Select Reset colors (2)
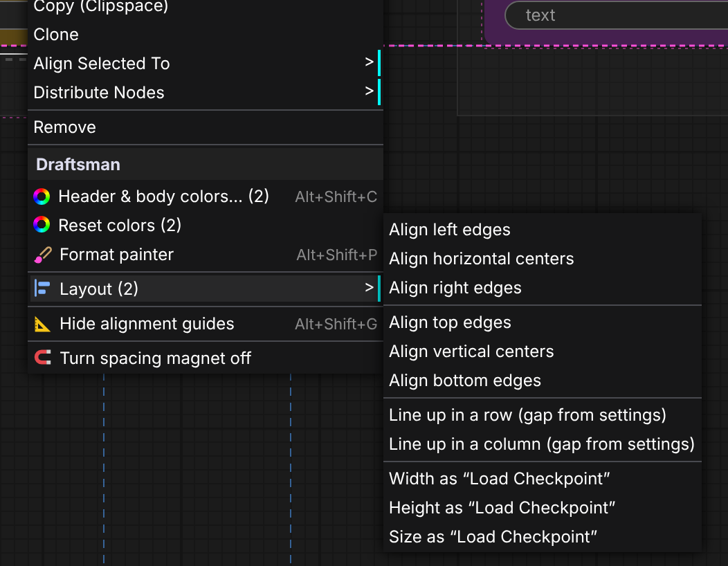 (x=206, y=225)
